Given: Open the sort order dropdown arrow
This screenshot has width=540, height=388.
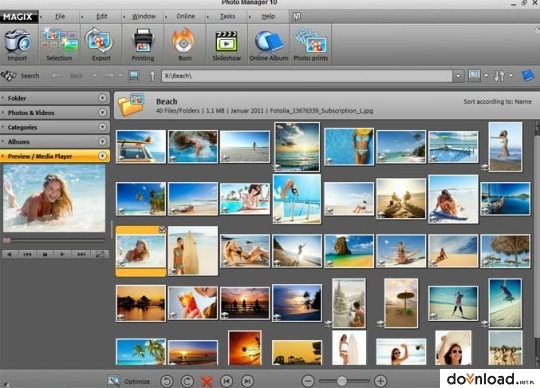Looking at the screenshot, I should point(511,75).
